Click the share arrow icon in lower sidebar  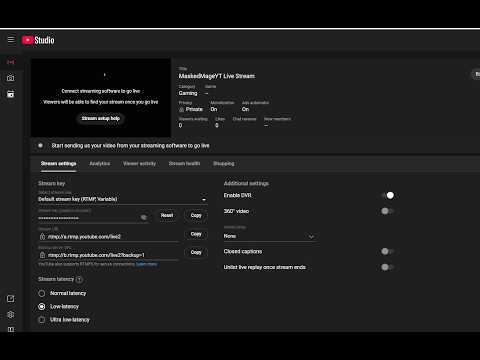click(x=11, y=299)
